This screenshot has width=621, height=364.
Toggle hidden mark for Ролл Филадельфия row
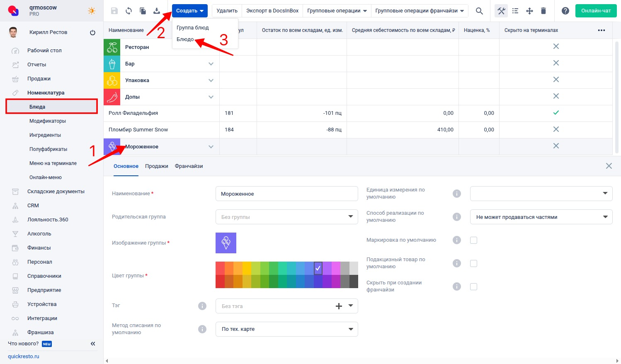click(x=556, y=113)
